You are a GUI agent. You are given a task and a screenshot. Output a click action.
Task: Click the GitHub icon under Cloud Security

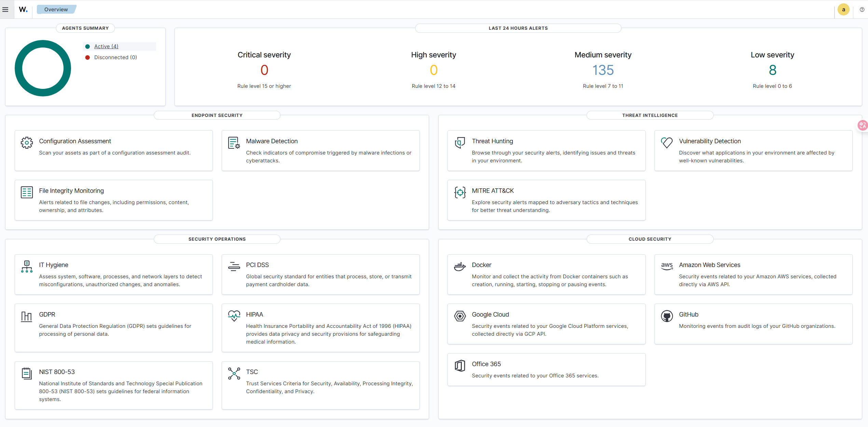(x=667, y=316)
